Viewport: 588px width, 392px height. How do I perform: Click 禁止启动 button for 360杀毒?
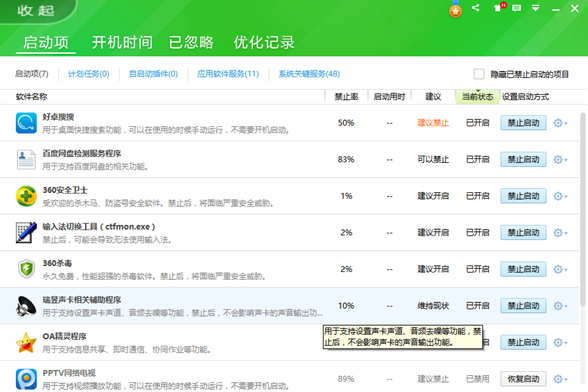coord(523,269)
